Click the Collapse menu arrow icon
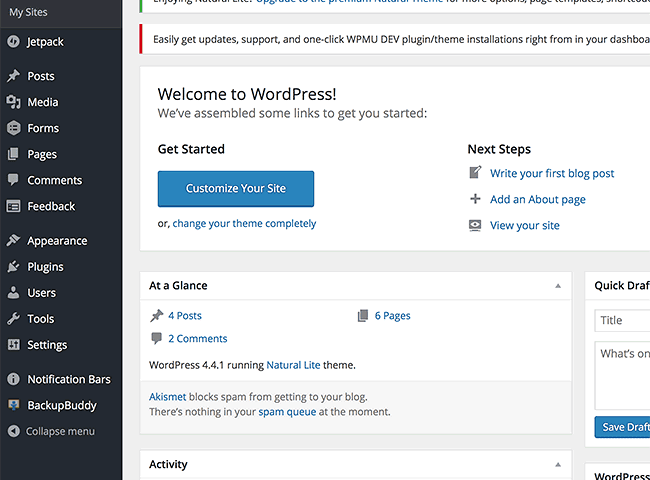Viewport: 650px width, 480px height. pos(13,431)
